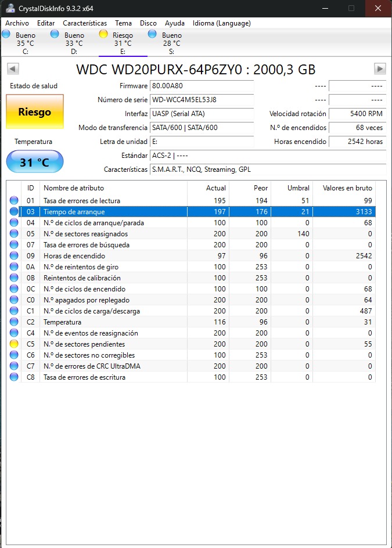Click the Actual column header
This screenshot has height=548, width=392.
pos(208,188)
